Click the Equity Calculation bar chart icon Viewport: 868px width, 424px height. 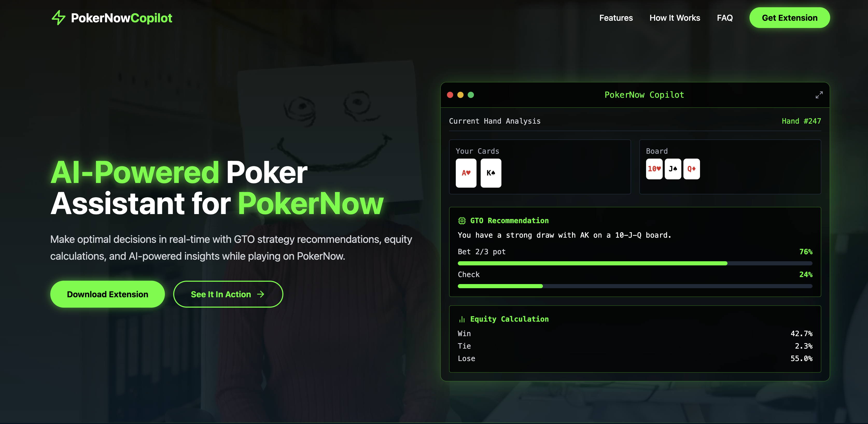click(462, 319)
